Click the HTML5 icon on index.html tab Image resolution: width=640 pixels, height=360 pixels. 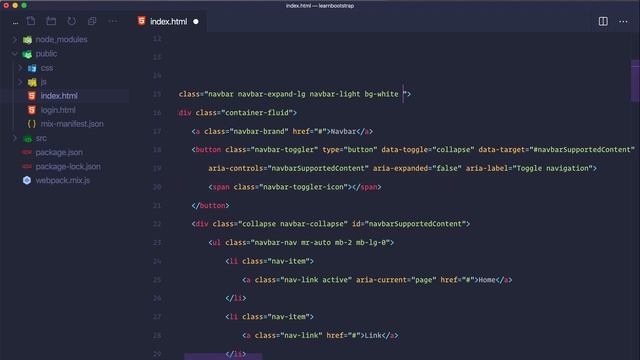(x=141, y=21)
